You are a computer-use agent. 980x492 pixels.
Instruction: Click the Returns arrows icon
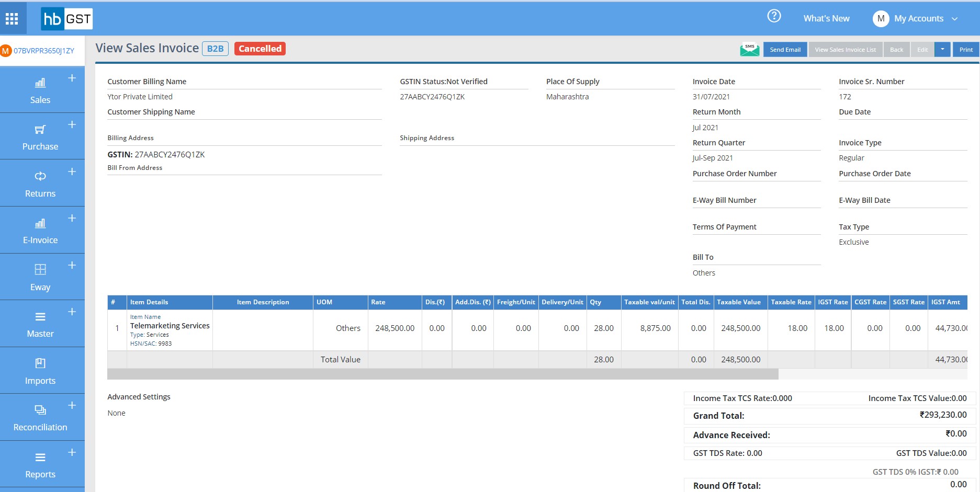pyautogui.click(x=40, y=176)
